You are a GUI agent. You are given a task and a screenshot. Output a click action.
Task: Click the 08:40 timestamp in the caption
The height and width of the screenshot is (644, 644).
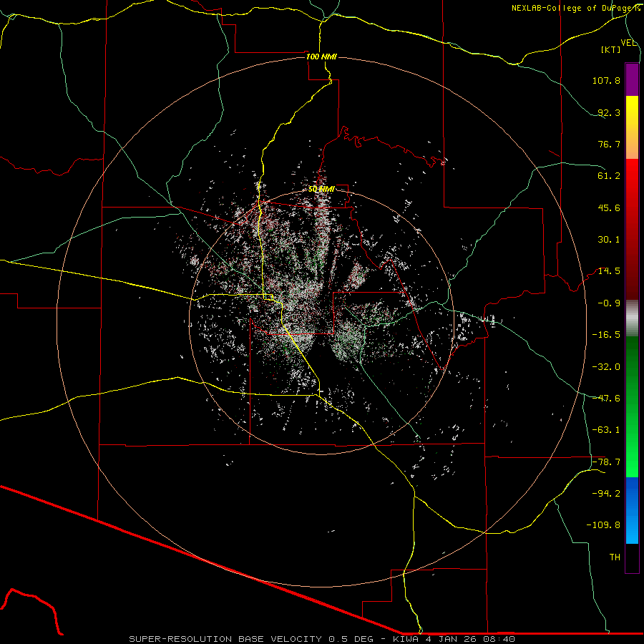tap(499, 639)
